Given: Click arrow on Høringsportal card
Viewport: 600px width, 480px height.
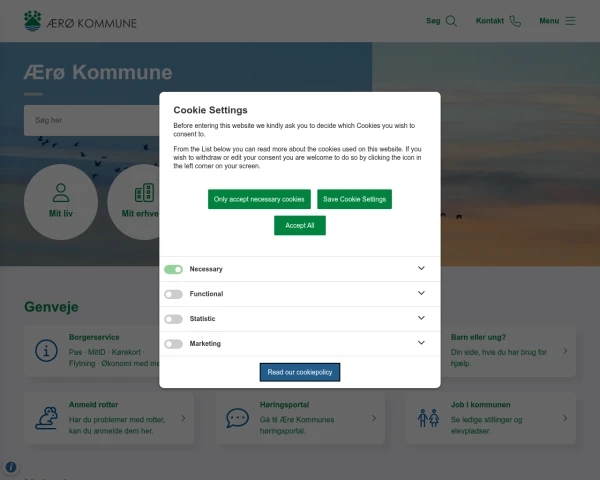Looking at the screenshot, I should (374, 418).
